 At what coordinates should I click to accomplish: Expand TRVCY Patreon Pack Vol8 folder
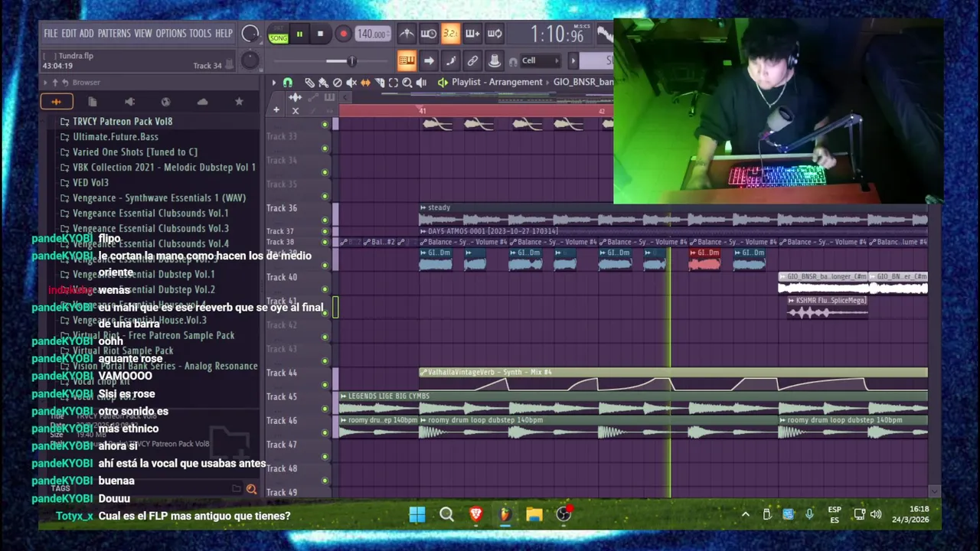click(122, 122)
